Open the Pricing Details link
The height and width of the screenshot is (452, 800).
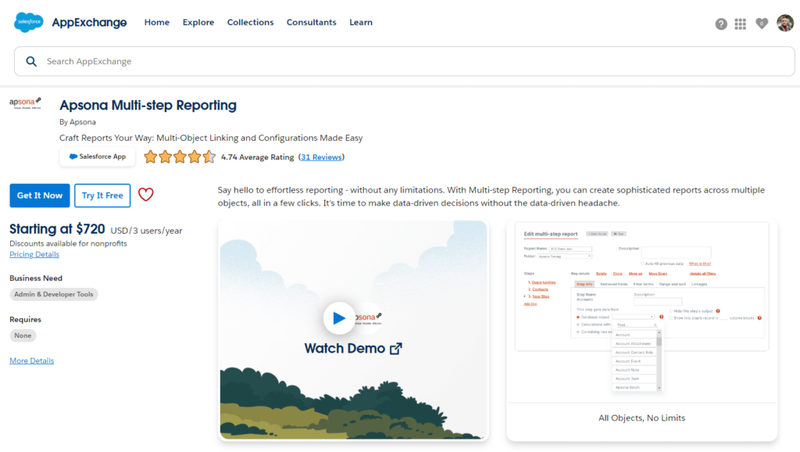click(x=34, y=254)
